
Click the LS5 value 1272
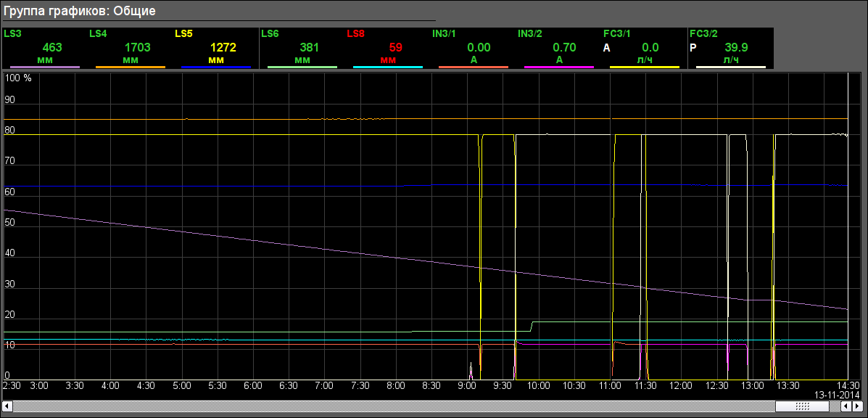[223, 48]
